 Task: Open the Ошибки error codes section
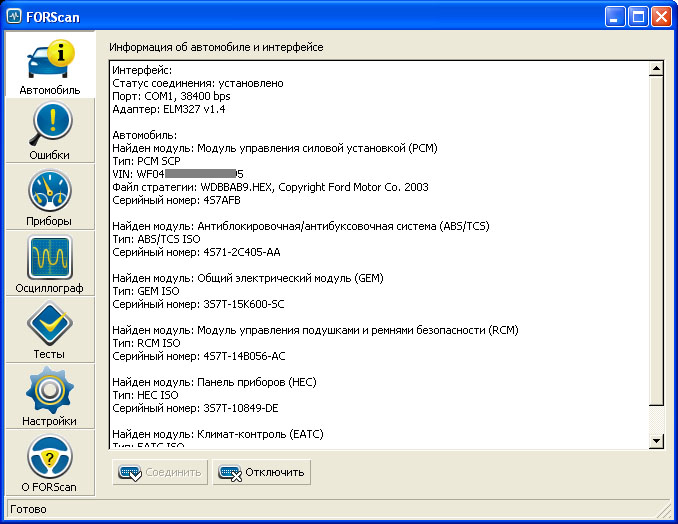click(x=49, y=131)
